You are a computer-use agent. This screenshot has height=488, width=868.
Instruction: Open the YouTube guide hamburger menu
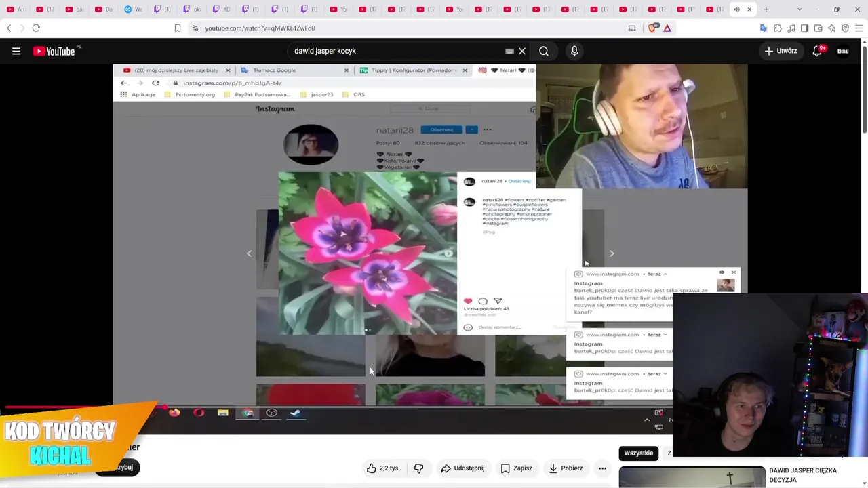pyautogui.click(x=16, y=51)
